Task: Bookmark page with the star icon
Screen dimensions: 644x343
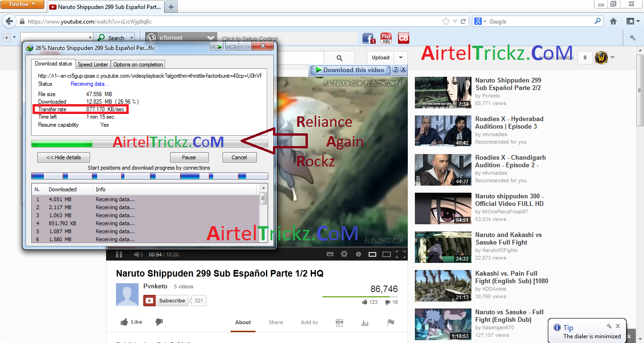Action: tap(446, 21)
